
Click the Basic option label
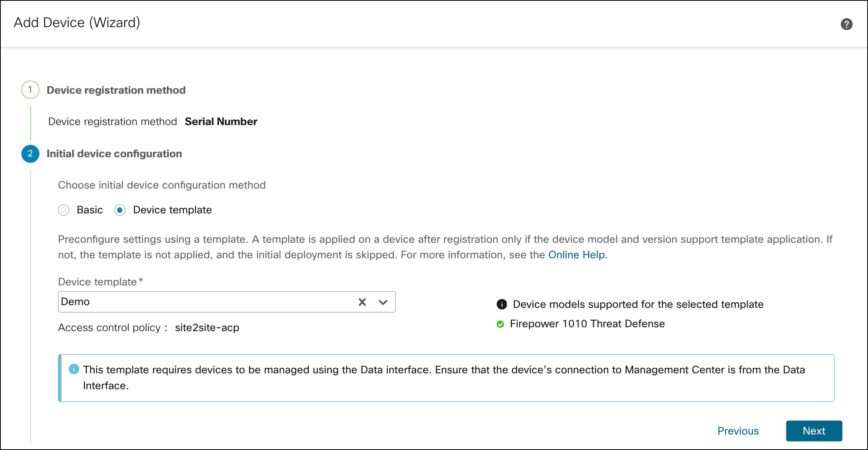pos(90,210)
